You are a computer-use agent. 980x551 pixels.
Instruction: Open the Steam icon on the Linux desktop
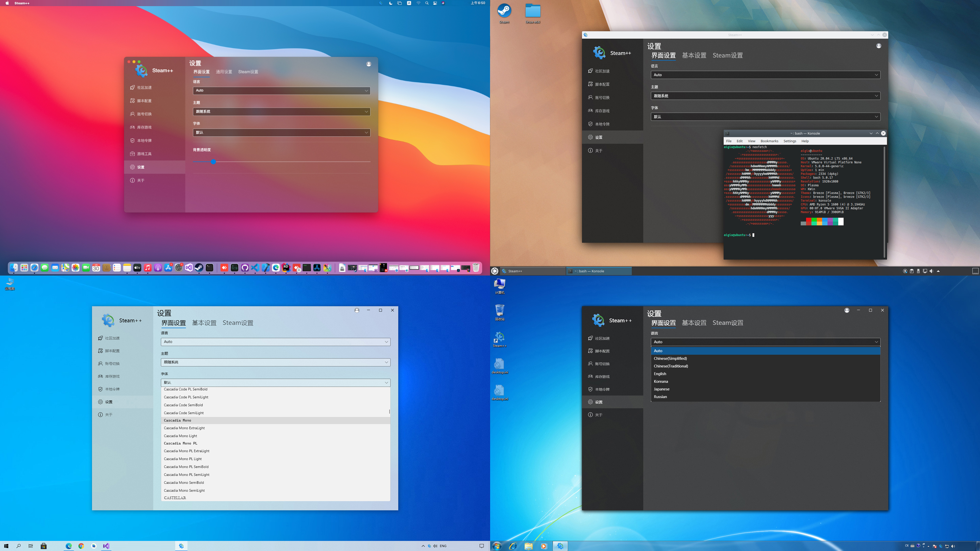point(504,11)
